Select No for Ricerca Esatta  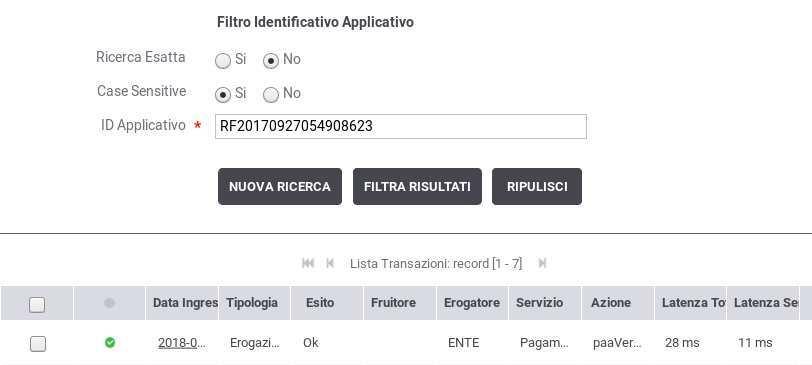[271, 61]
